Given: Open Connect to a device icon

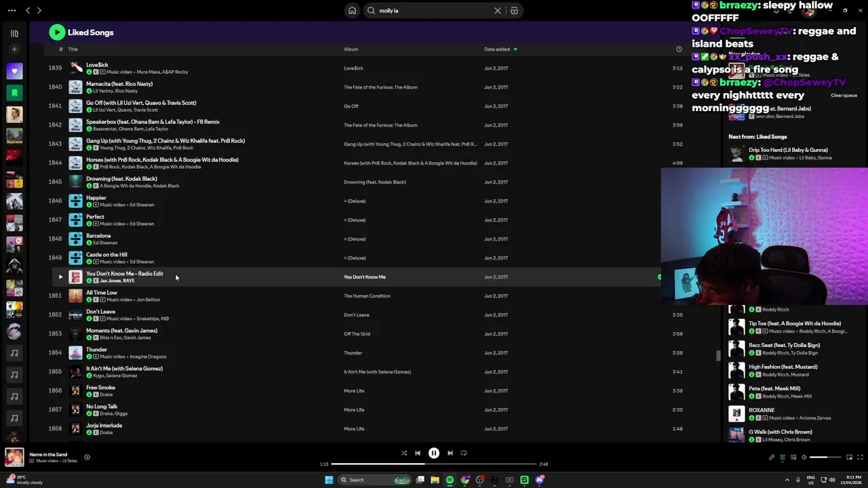Looking at the screenshot, I should pos(793,457).
